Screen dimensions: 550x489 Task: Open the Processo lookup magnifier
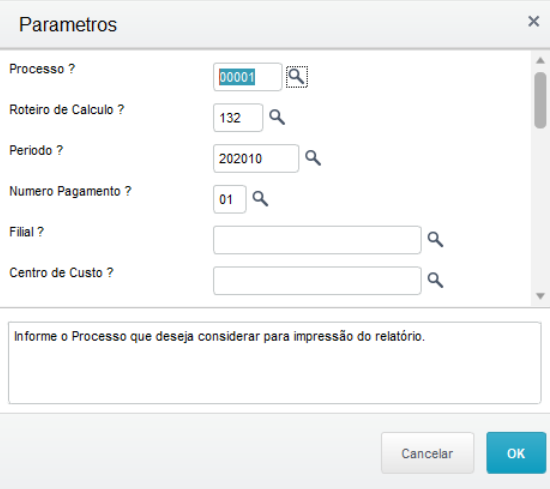tap(297, 77)
